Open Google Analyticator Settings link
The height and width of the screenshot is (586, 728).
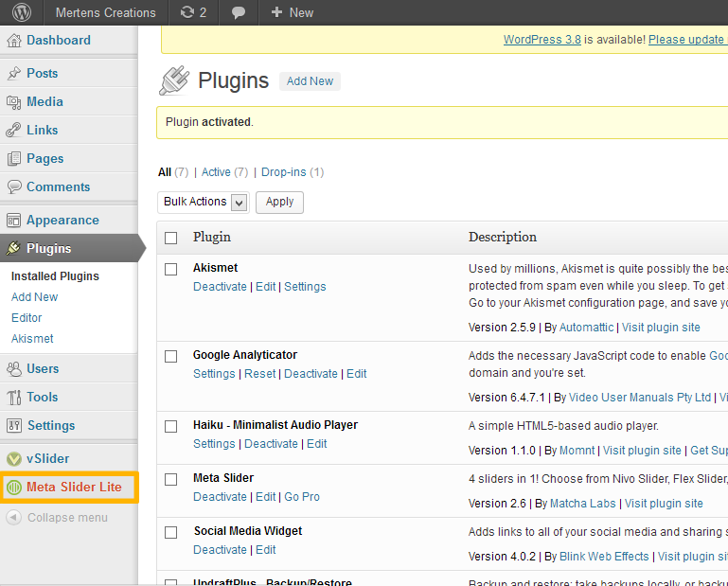click(x=214, y=374)
